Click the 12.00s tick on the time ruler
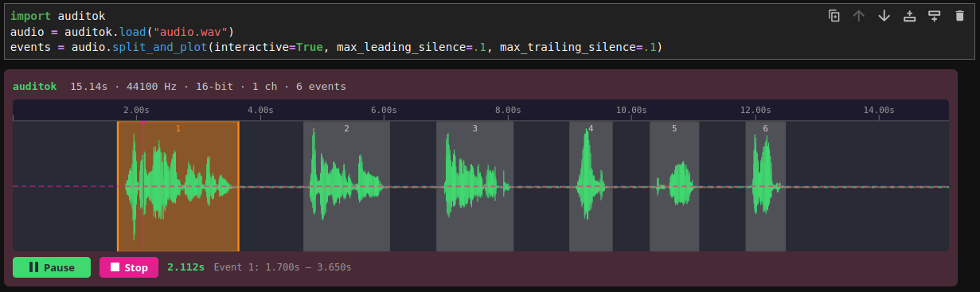Image resolution: width=980 pixels, height=292 pixels. [755, 110]
